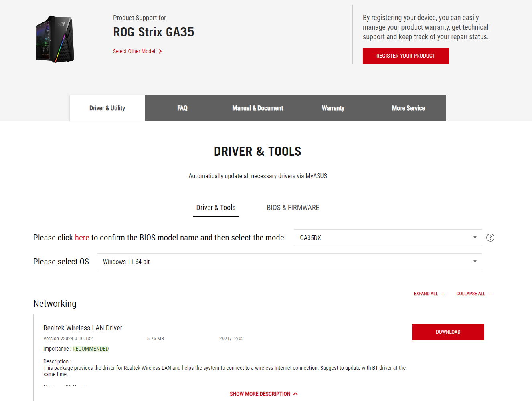Click the chevron next to Show More Description
This screenshot has height=401, width=532.
click(295, 394)
